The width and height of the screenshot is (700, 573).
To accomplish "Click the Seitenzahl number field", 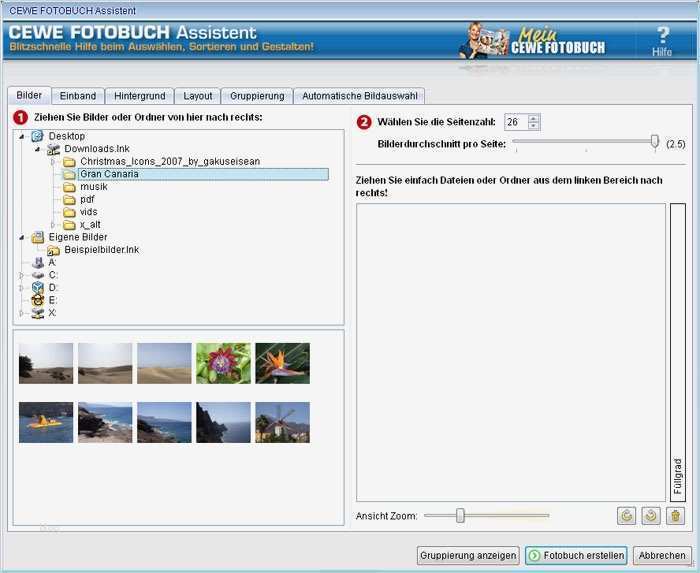I will pyautogui.click(x=516, y=122).
